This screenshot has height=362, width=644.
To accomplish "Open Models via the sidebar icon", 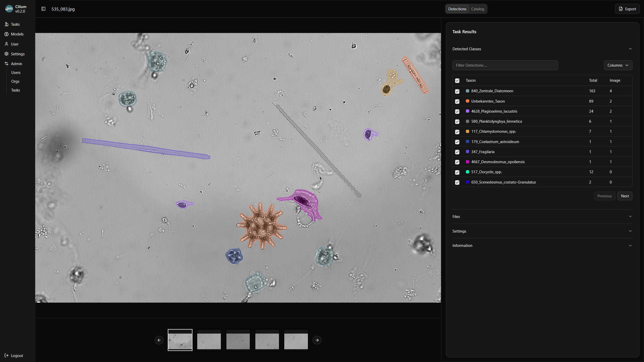I will (x=7, y=34).
